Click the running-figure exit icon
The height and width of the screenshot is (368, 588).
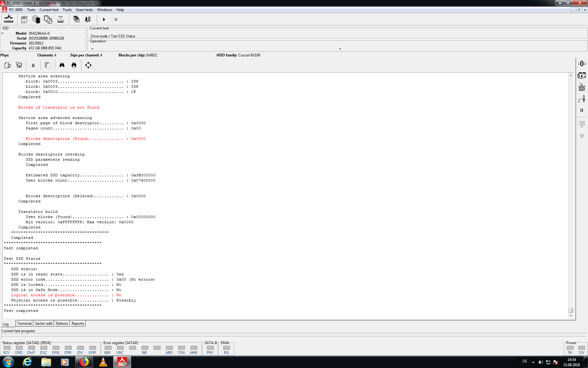click(88, 19)
